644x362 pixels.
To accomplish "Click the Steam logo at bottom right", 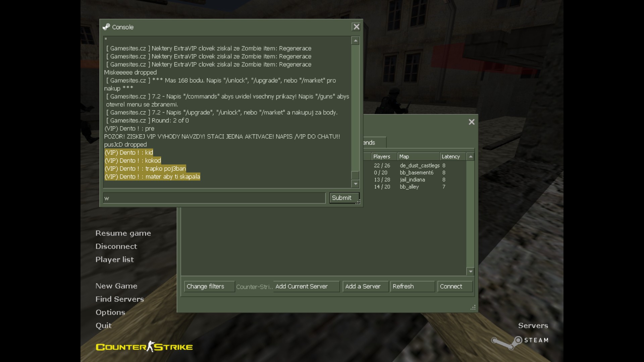I will click(x=520, y=343).
